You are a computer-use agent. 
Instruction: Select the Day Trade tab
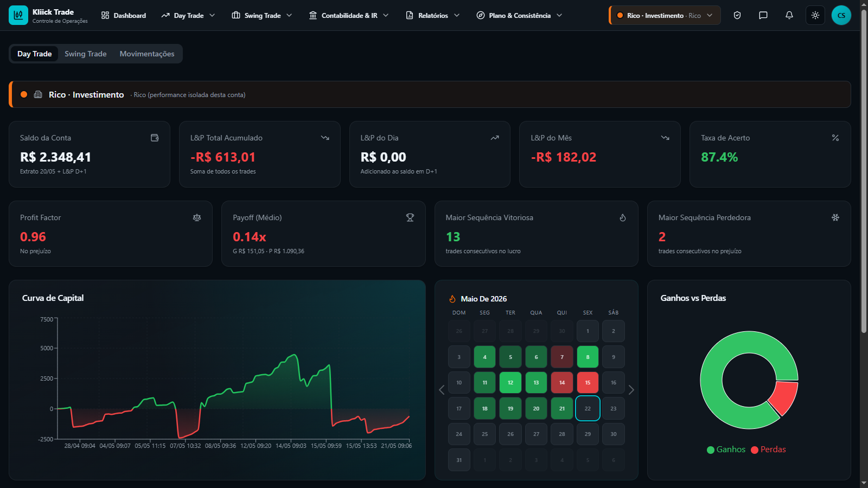tap(34, 54)
